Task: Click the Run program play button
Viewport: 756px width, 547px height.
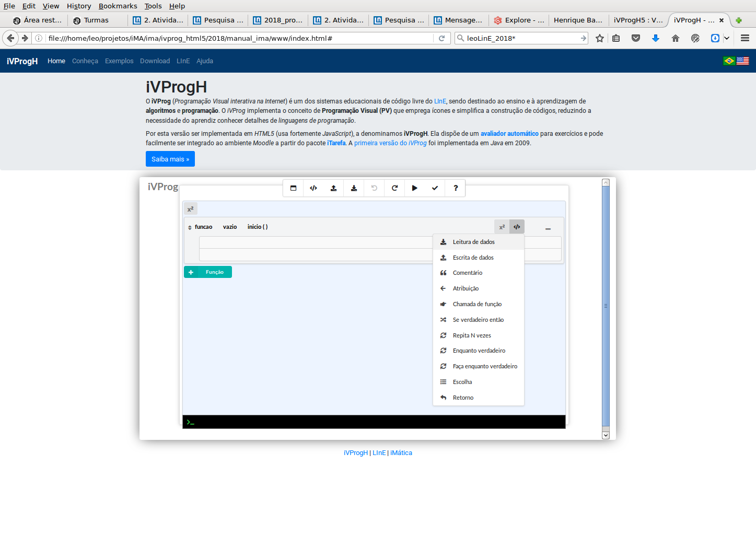Action: click(x=414, y=188)
